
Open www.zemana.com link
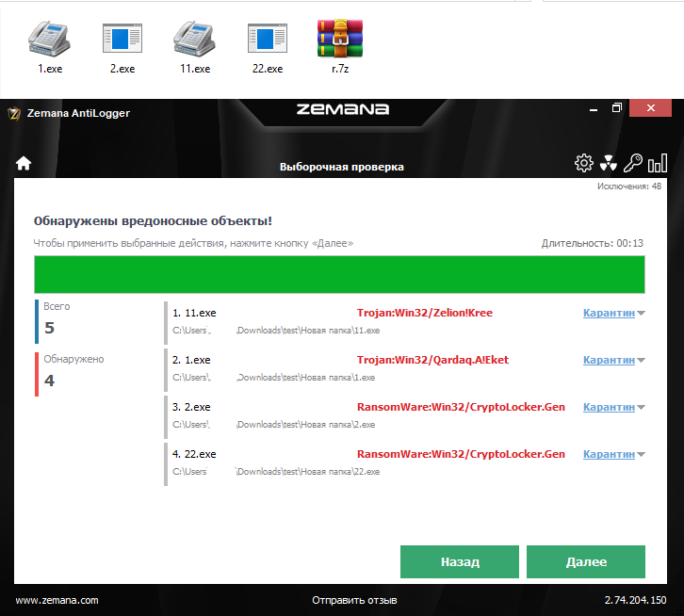[x=57, y=600]
